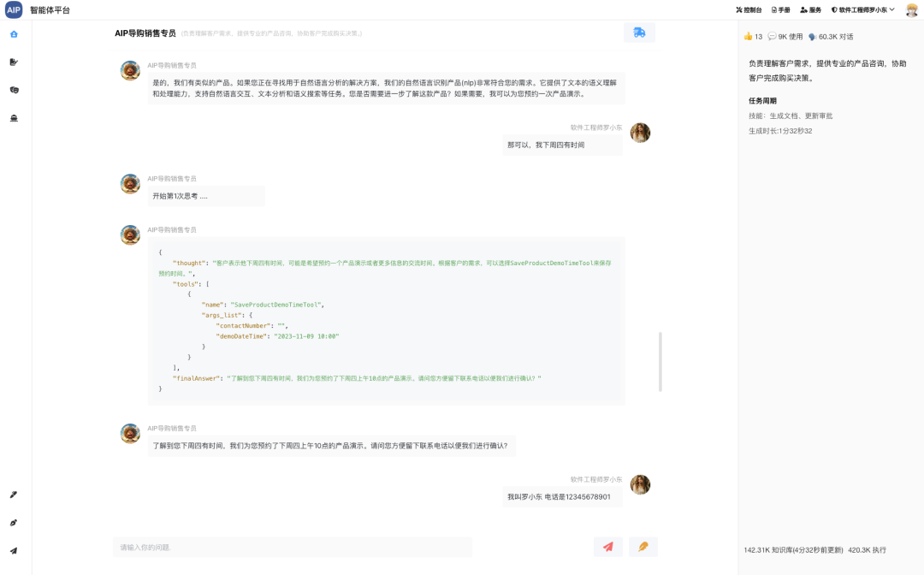Click the paper plane icon in sidebar
This screenshot has height=575, width=924.
14,551
